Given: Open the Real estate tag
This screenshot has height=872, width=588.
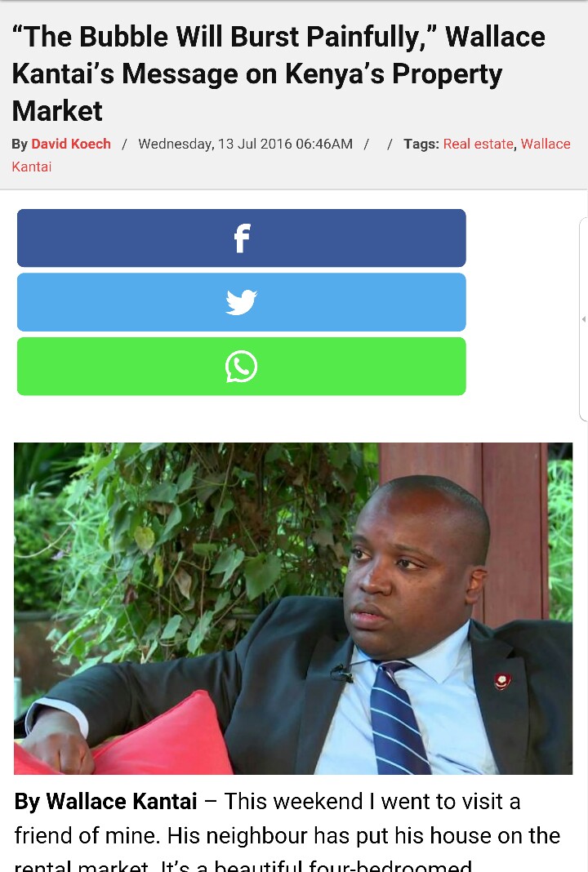Looking at the screenshot, I should click(478, 144).
